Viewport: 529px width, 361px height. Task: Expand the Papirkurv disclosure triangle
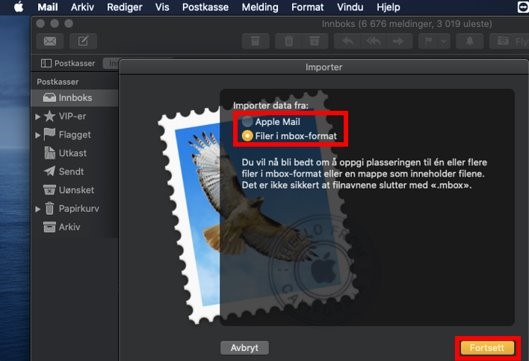coord(37,209)
